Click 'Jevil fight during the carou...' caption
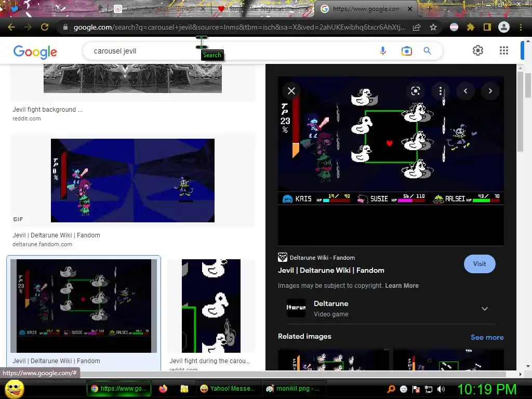This screenshot has height=399, width=532. pyautogui.click(x=210, y=361)
